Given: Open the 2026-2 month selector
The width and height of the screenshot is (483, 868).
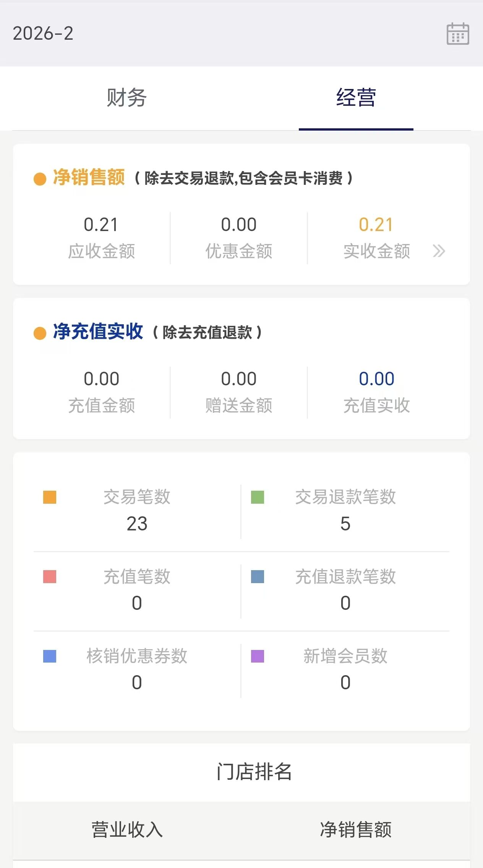Looking at the screenshot, I should (x=43, y=34).
